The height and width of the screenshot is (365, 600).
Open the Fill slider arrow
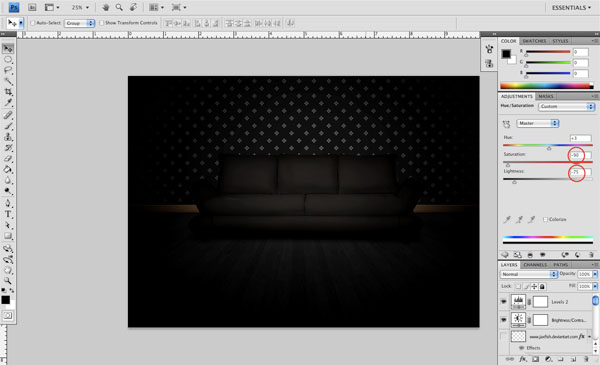pos(595,286)
